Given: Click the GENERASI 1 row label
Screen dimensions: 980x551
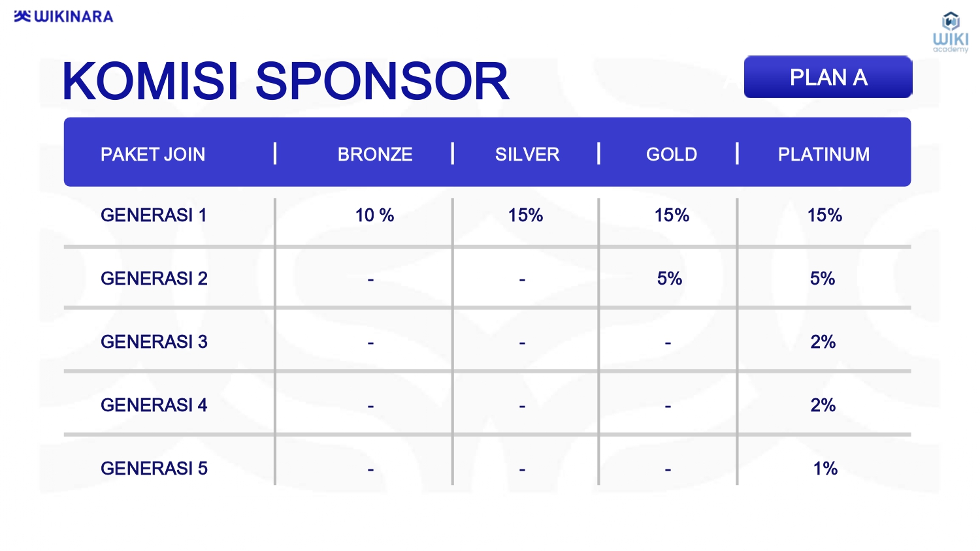Looking at the screenshot, I should point(154,215).
